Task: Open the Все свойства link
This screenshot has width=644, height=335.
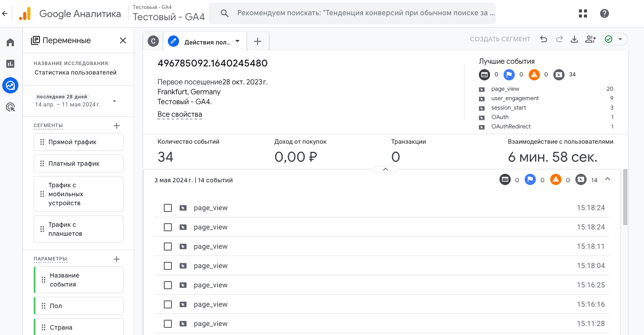Action: point(180,115)
